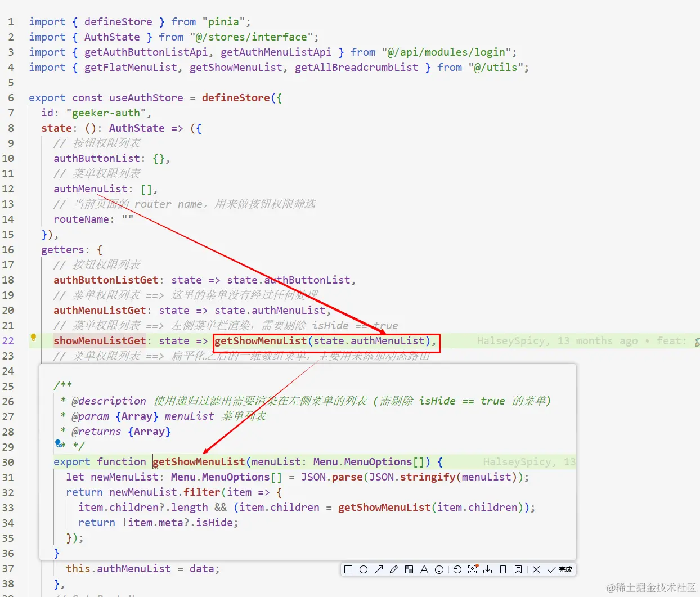Screen dimensions: 700x597
Task: Click the "@/stores/interface" import path
Action: click(251, 37)
